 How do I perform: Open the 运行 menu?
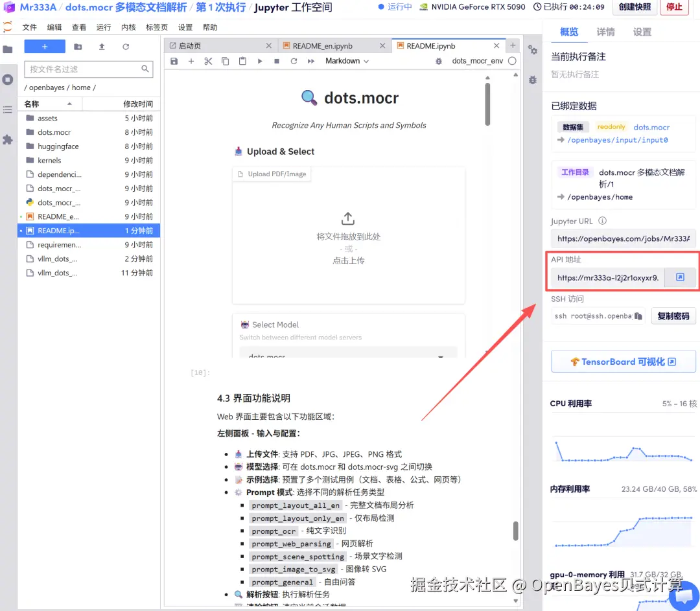pos(104,27)
